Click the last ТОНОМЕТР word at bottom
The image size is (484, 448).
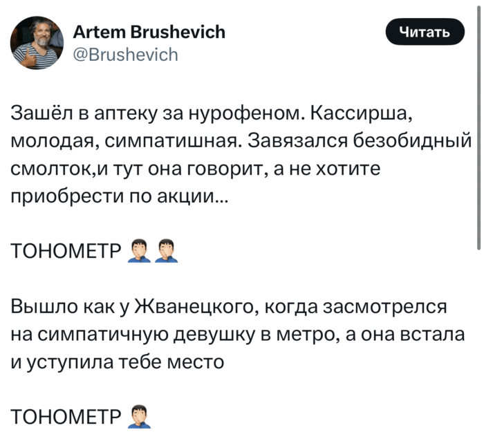tap(67, 417)
